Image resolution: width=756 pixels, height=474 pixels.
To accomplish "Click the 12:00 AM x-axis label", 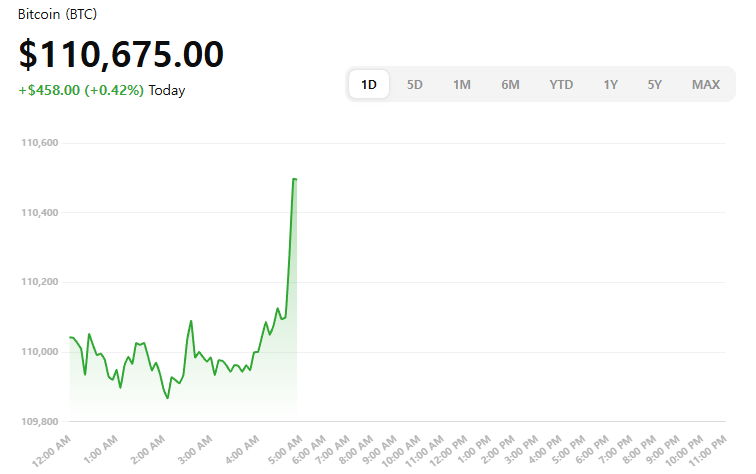I will point(52,446).
